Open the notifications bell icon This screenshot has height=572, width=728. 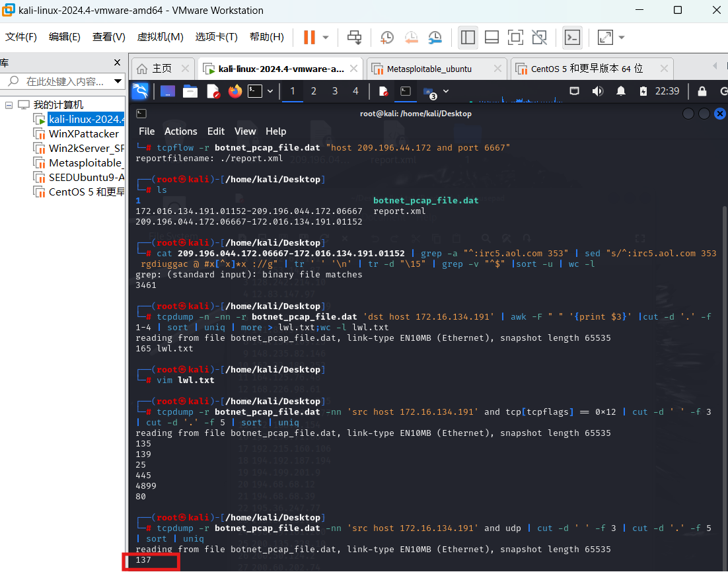coord(621,91)
